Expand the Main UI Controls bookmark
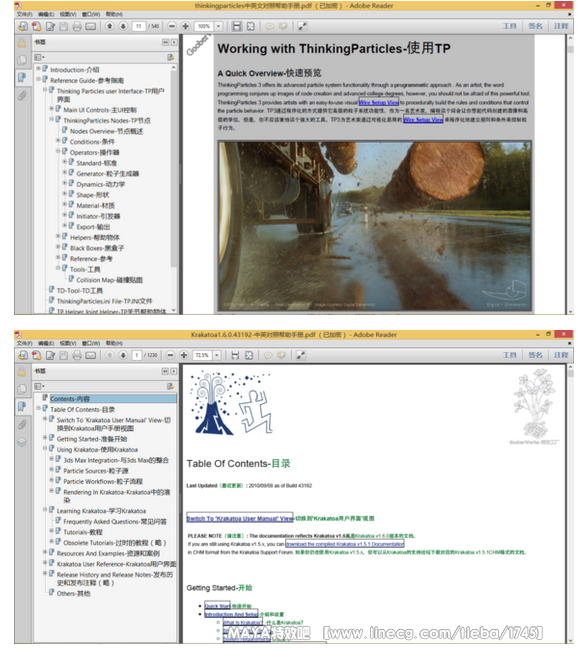Viewport: 577px width, 650px height. (51, 109)
